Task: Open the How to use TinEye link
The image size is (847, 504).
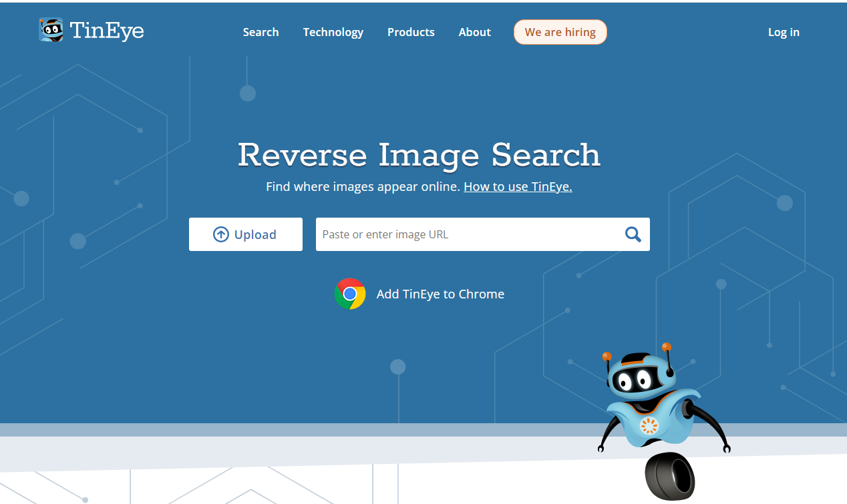Action: [x=518, y=187]
